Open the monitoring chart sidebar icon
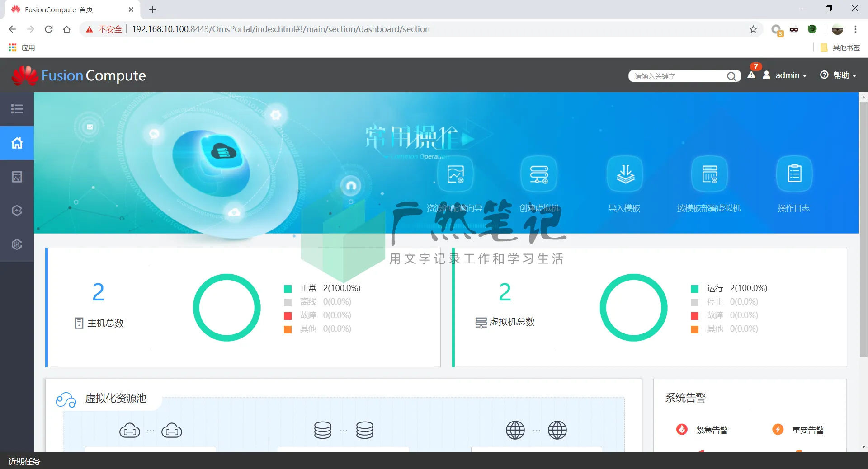 (x=17, y=177)
